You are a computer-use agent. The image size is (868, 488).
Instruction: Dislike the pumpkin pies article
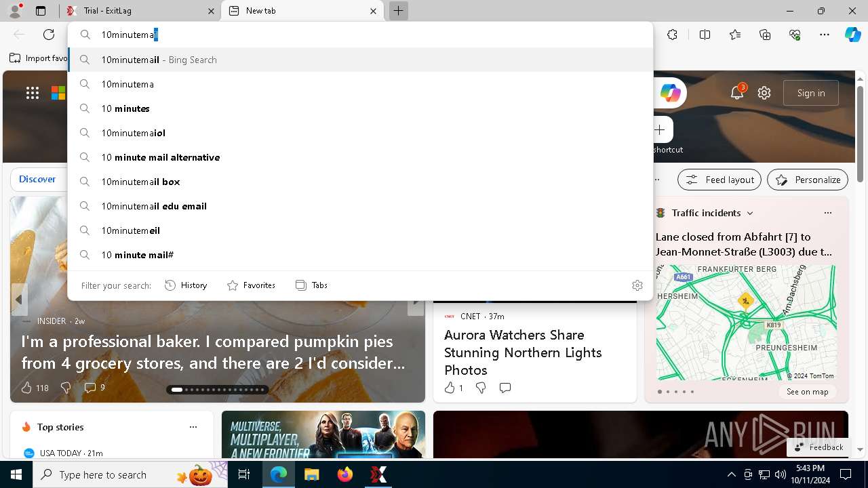(x=66, y=388)
